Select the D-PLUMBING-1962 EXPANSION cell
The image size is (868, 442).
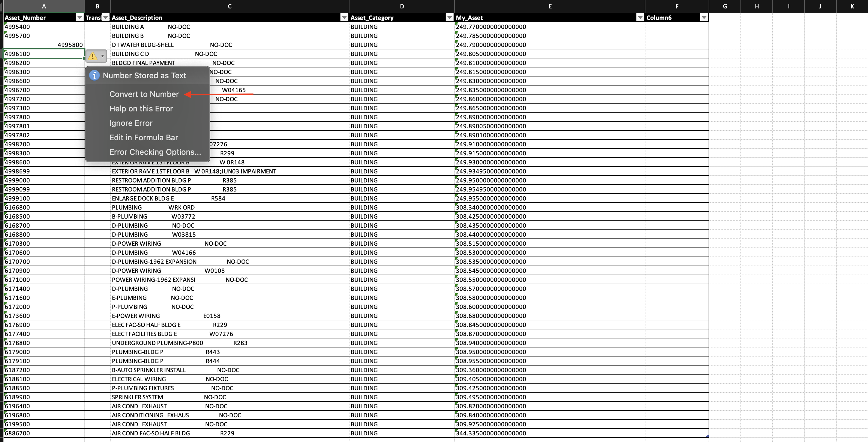[x=229, y=261]
